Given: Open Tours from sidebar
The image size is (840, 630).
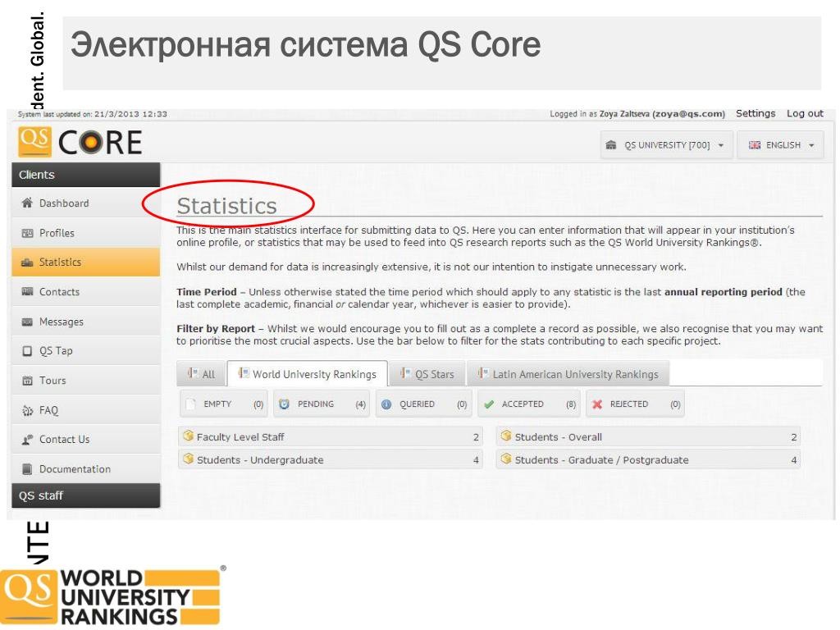Looking at the screenshot, I should (85, 381).
